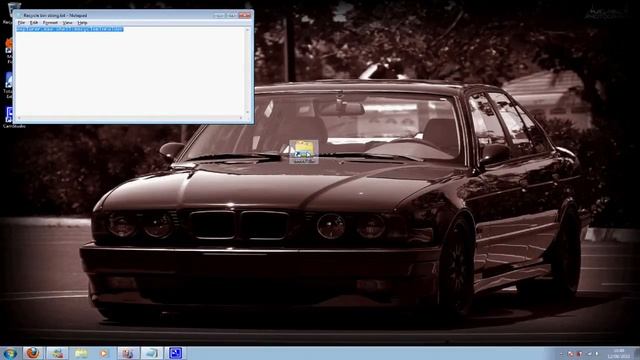This screenshot has width=640, height=360.
Task: Select the desktop icon on the car windshield
Action: tap(304, 152)
